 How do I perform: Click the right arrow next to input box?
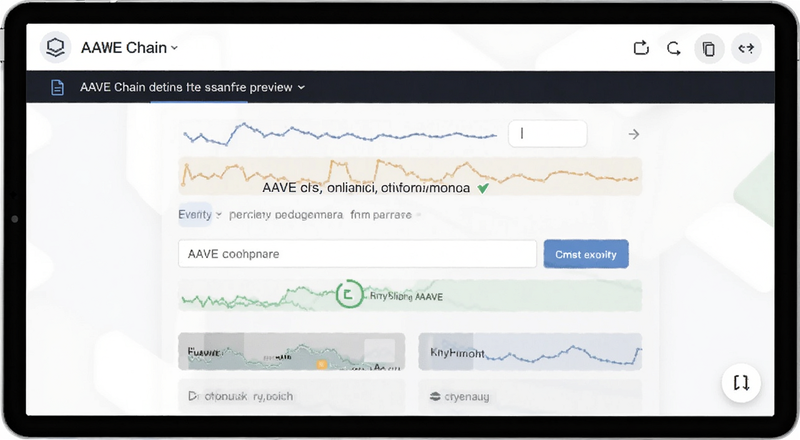[x=634, y=134]
